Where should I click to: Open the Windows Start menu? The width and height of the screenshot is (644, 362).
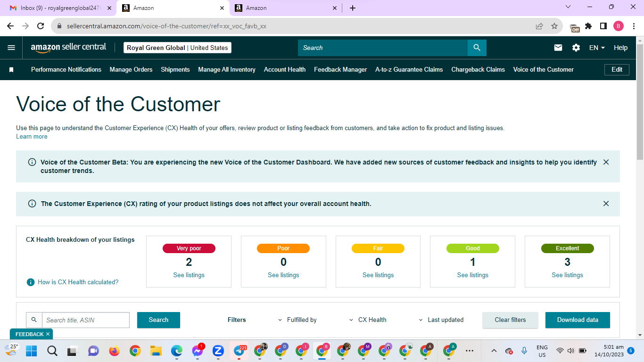32,351
